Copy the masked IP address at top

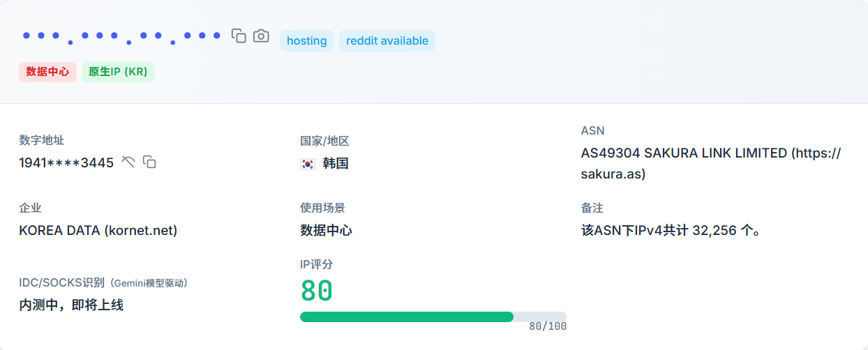239,36
